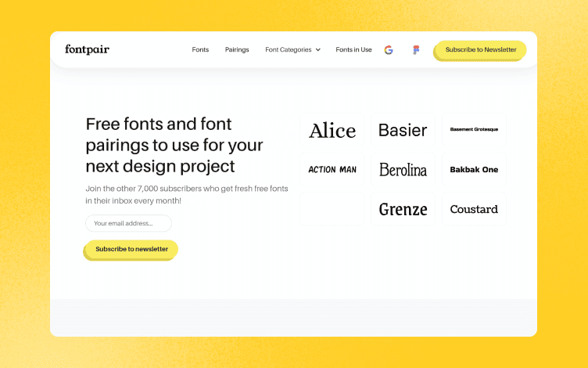Open the Fonts navigation item
The image size is (588, 368).
(200, 49)
